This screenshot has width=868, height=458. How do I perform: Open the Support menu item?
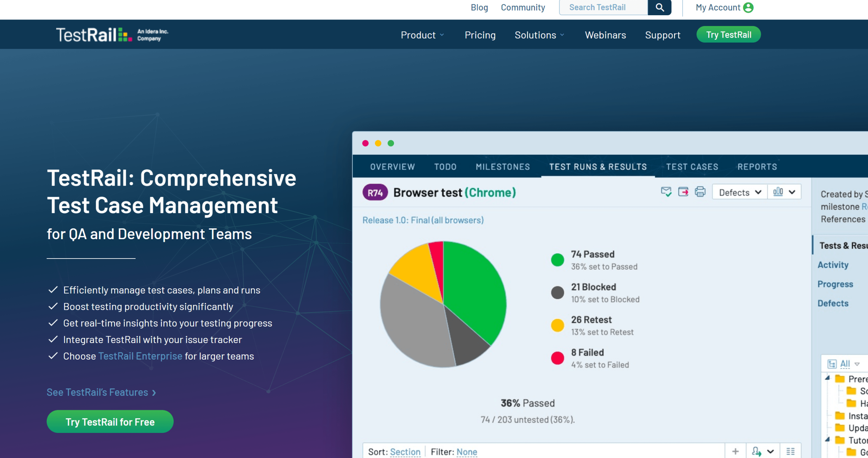tap(663, 35)
